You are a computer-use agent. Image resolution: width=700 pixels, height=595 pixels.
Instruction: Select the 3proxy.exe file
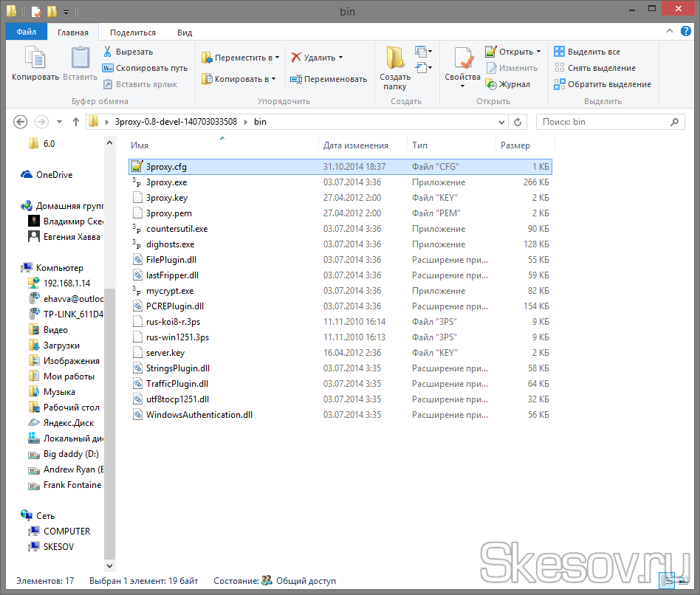[166, 182]
